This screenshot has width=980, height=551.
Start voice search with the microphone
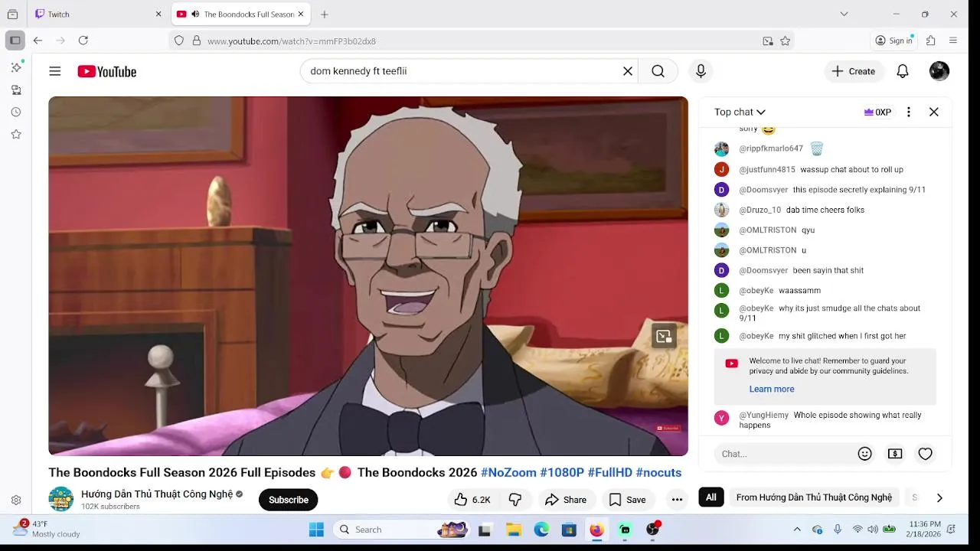click(701, 71)
